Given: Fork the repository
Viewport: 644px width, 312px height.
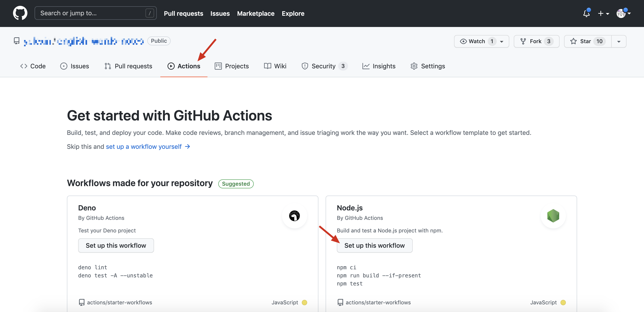Looking at the screenshot, I should click(536, 41).
